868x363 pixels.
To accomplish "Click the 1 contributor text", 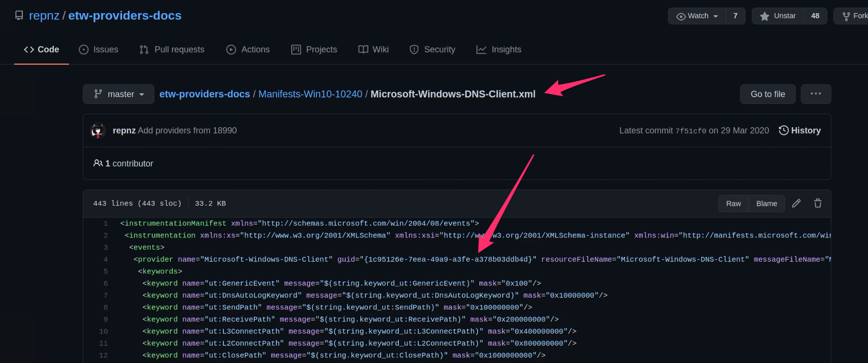I will pos(123,163).
